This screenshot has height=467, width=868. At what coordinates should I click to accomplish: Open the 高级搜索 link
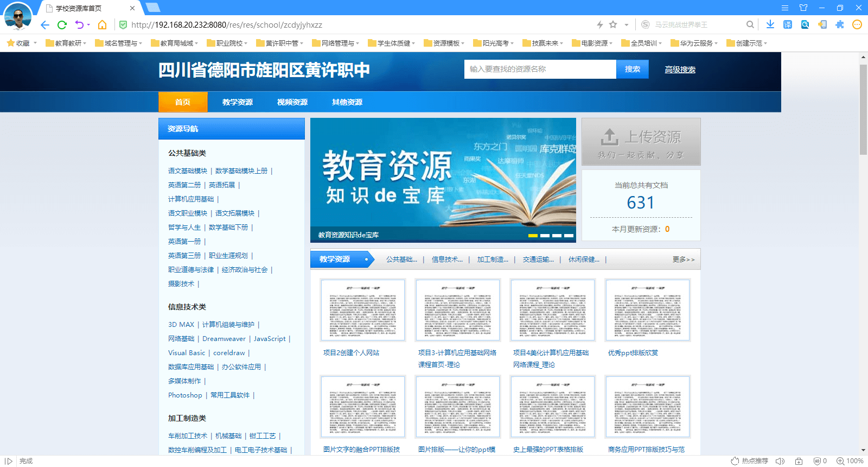pyautogui.click(x=680, y=70)
